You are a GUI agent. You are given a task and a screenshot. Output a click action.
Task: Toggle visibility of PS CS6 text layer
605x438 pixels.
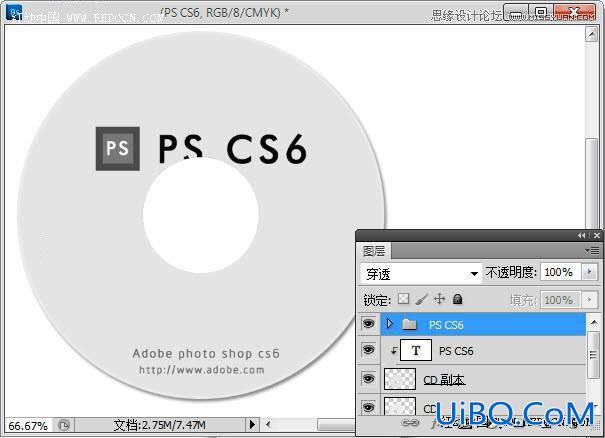(368, 350)
